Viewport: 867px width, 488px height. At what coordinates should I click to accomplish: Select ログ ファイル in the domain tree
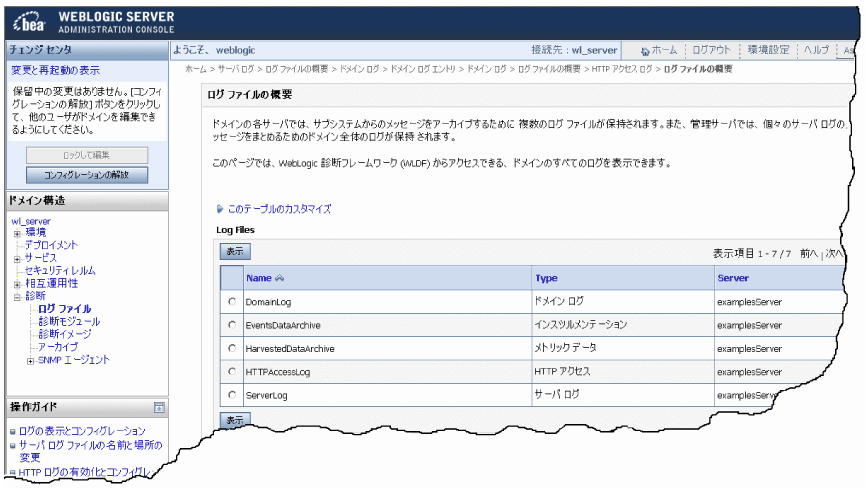(65, 309)
